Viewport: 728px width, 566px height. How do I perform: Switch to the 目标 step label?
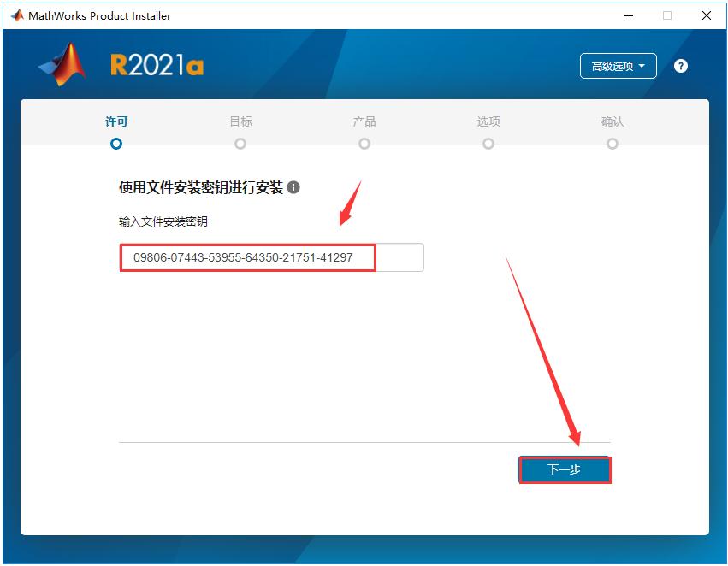point(240,121)
